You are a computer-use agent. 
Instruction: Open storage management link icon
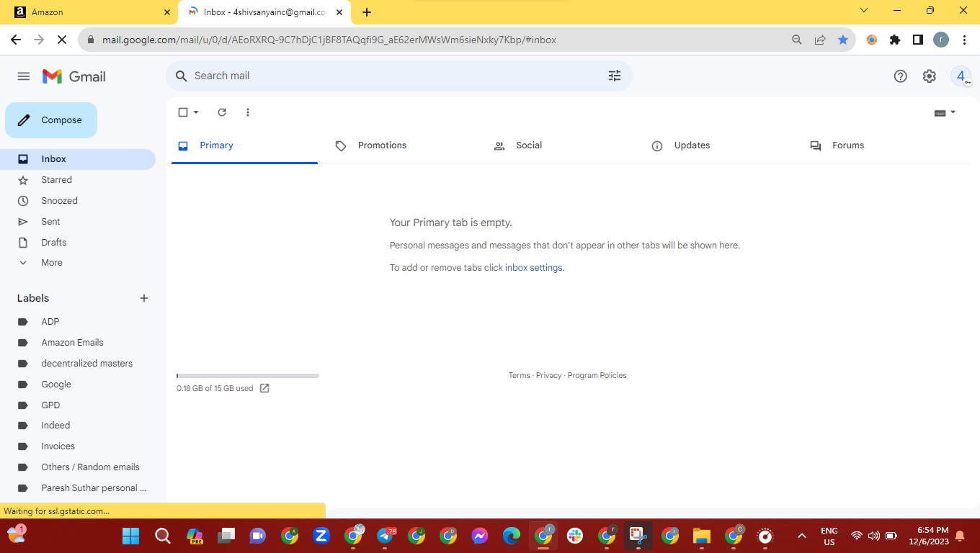[x=264, y=388]
